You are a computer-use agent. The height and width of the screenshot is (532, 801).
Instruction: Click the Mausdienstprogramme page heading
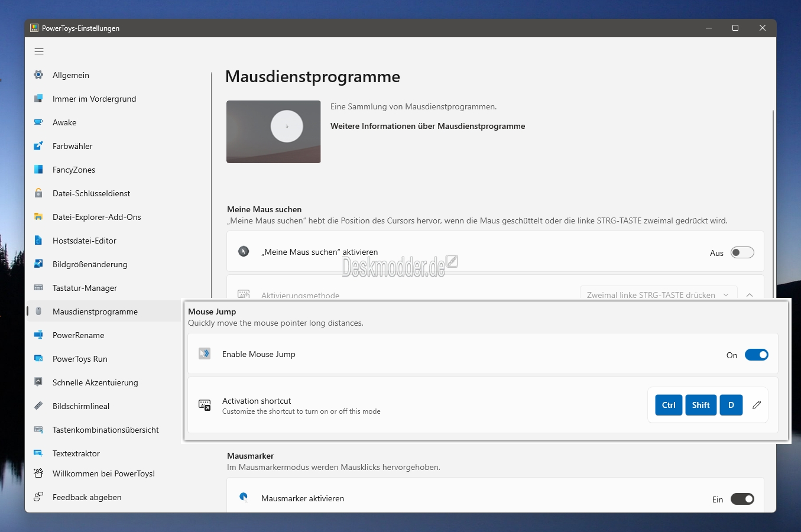pos(313,77)
